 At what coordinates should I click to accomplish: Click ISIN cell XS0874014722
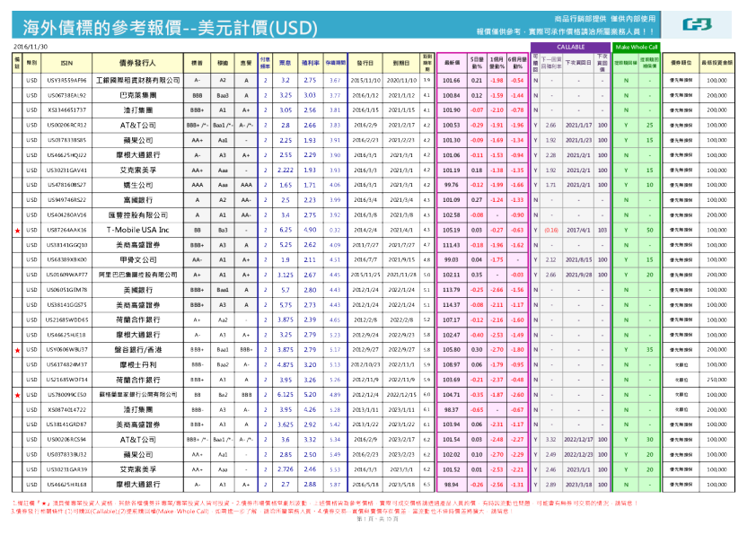(67, 409)
